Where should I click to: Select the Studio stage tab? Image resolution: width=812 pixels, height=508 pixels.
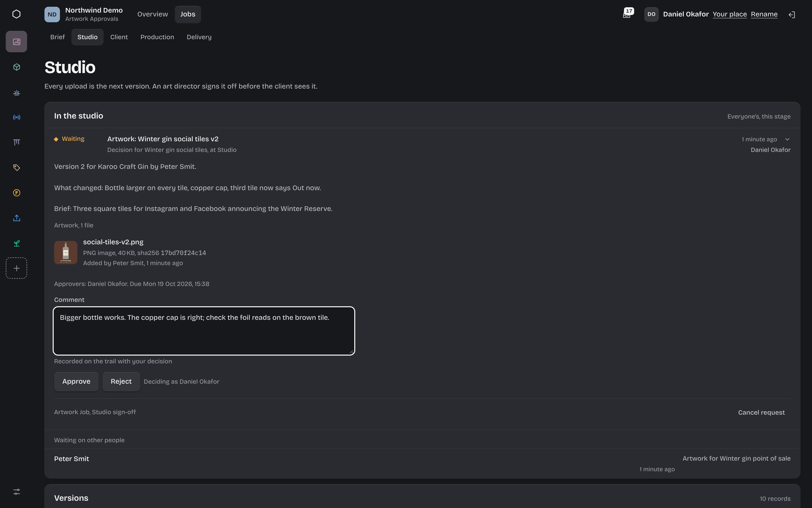pos(87,37)
